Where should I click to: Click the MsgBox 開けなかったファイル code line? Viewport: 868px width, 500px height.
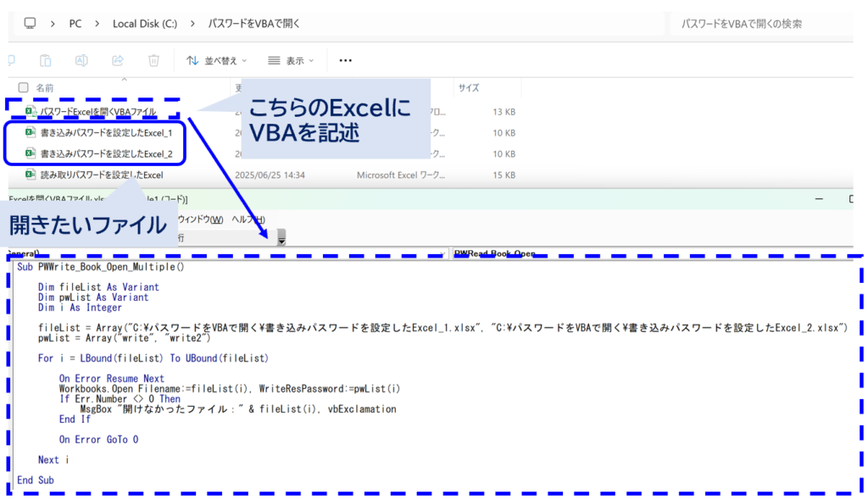[x=238, y=409]
